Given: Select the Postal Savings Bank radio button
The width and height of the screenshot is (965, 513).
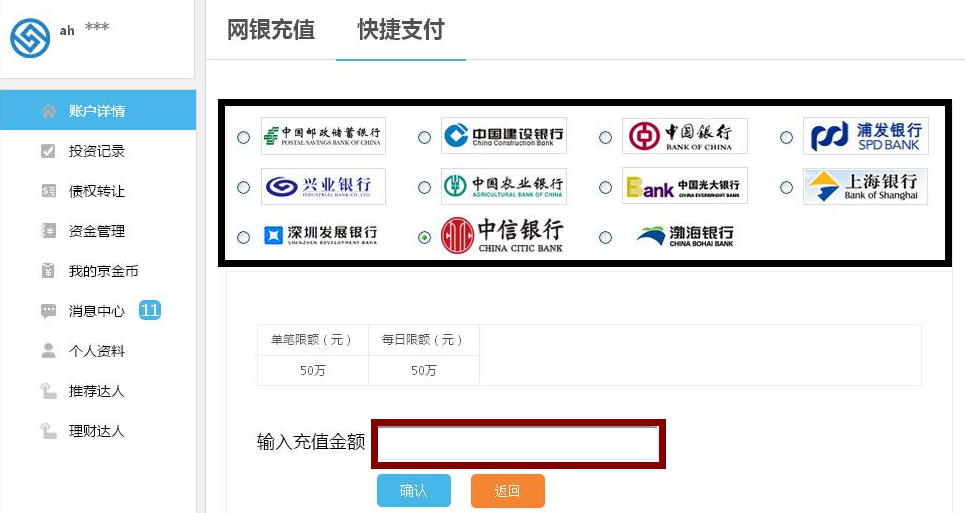Looking at the screenshot, I should pyautogui.click(x=244, y=137).
